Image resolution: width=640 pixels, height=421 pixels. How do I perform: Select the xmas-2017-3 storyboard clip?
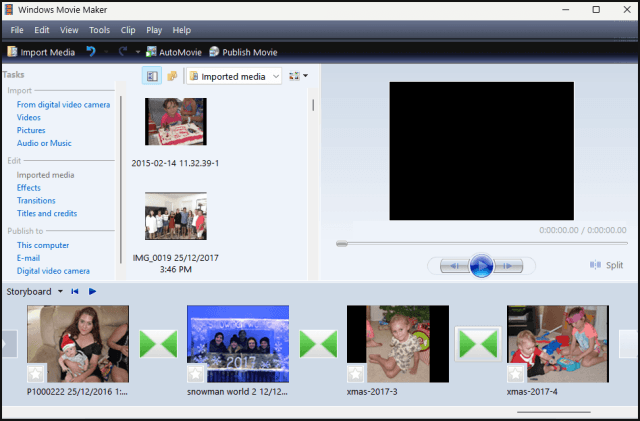(398, 344)
